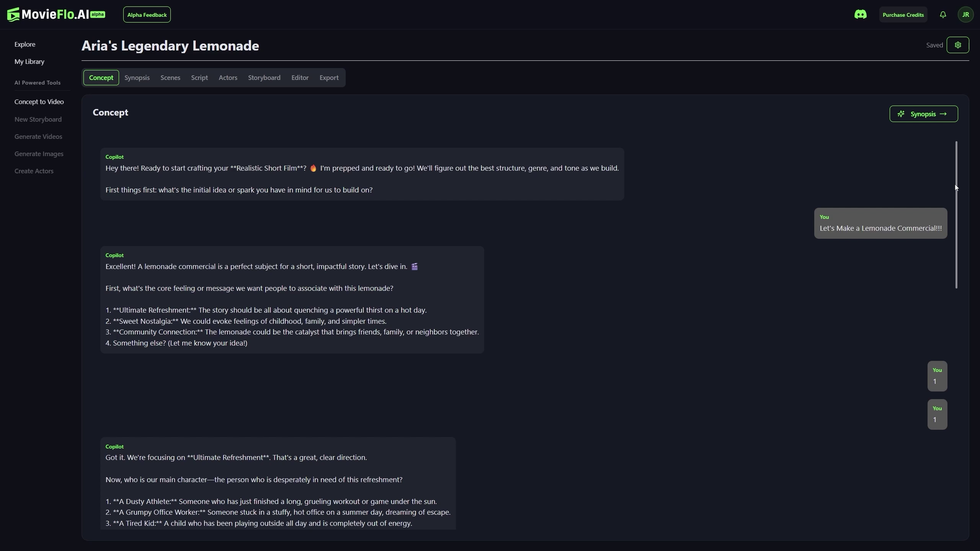Open the Script tab
The width and height of the screenshot is (980, 551).
(199, 78)
